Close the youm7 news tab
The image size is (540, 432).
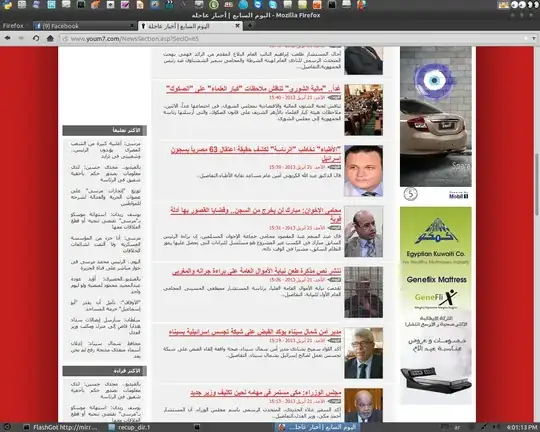point(237,26)
